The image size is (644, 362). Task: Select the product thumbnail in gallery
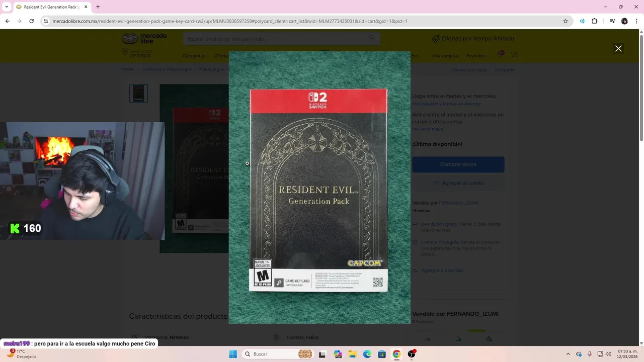[x=138, y=94]
